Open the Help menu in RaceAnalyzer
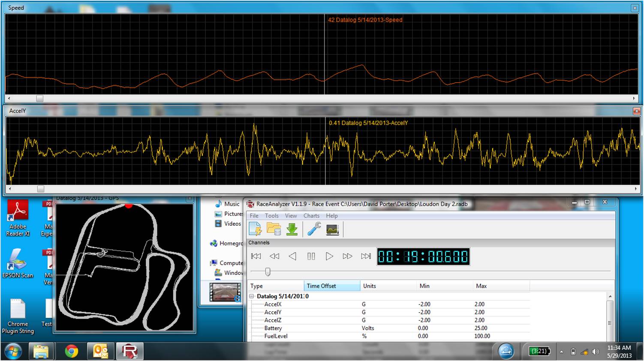This screenshot has height=361, width=644. [332, 216]
